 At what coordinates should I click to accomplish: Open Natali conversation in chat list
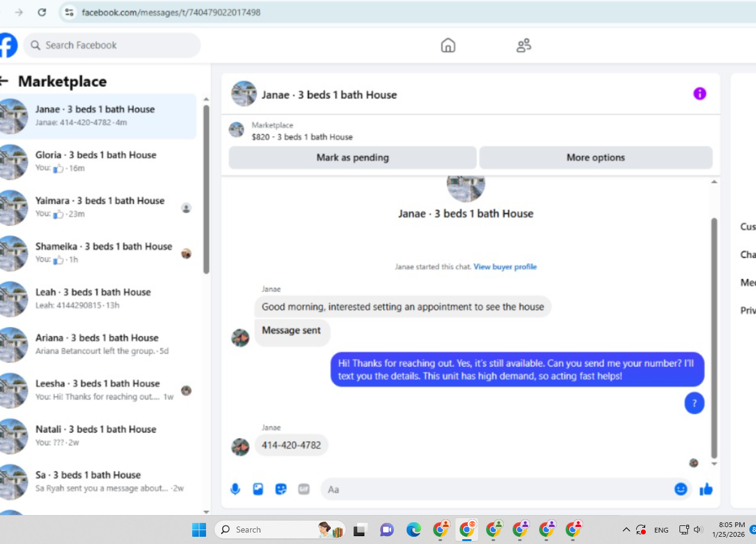click(x=98, y=436)
